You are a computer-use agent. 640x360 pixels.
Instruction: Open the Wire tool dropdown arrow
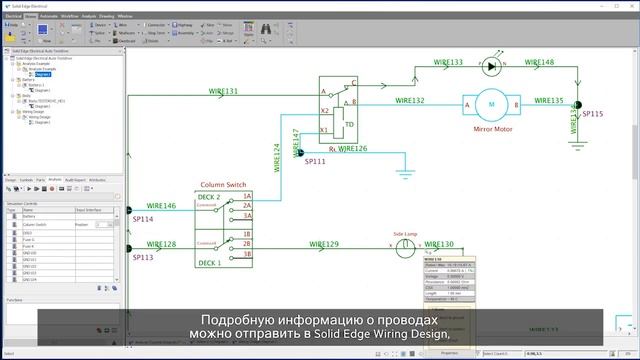tap(138, 25)
